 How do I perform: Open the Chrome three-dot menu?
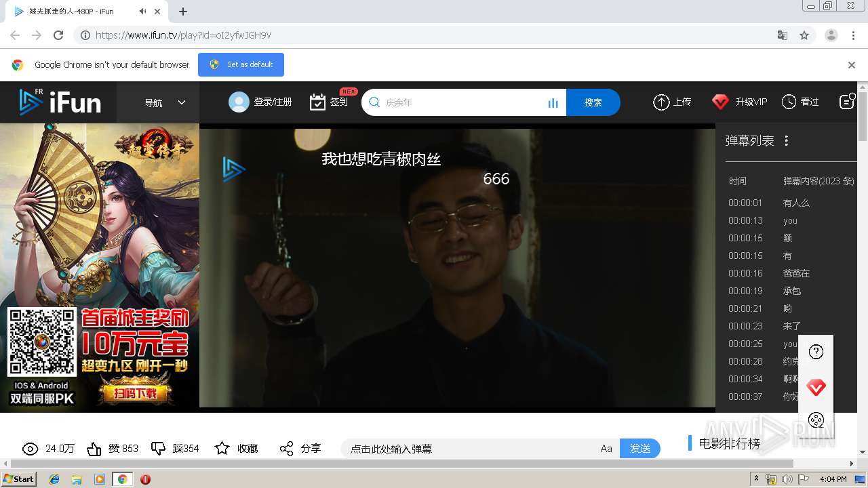coord(854,35)
